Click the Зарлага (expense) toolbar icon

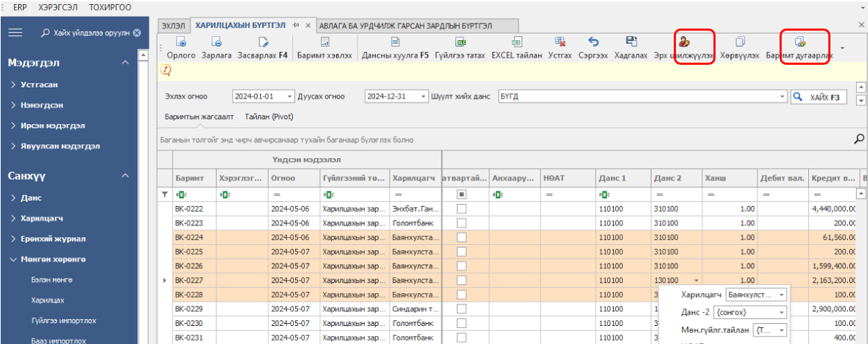[x=216, y=42]
